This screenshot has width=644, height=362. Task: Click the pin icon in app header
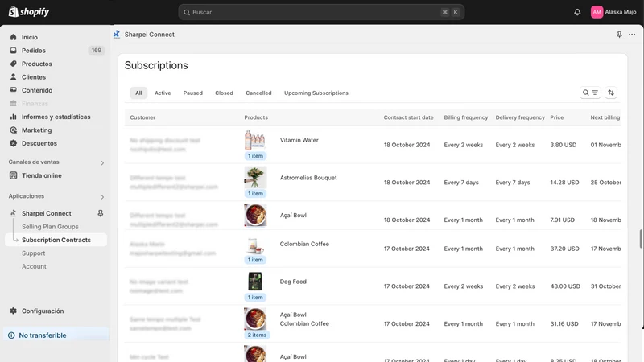click(x=619, y=35)
